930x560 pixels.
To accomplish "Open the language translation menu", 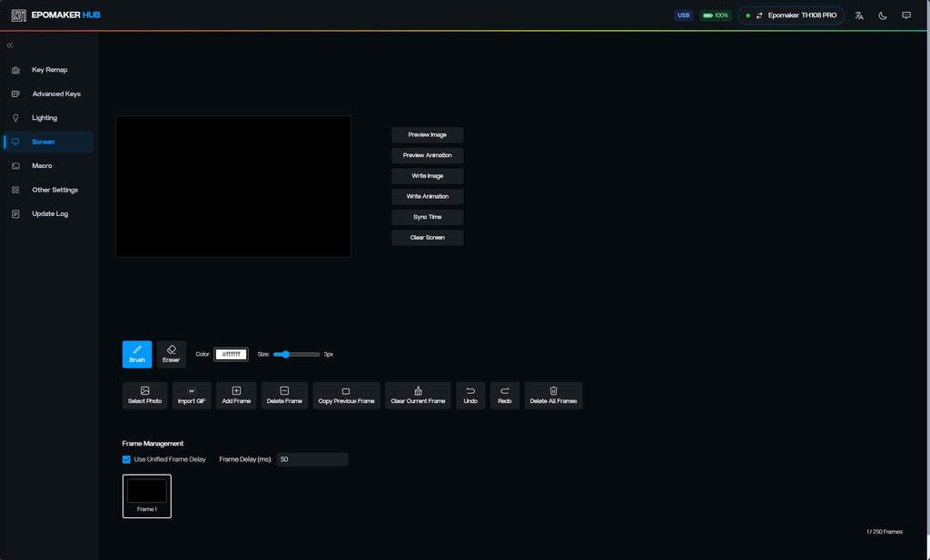I will pyautogui.click(x=859, y=15).
